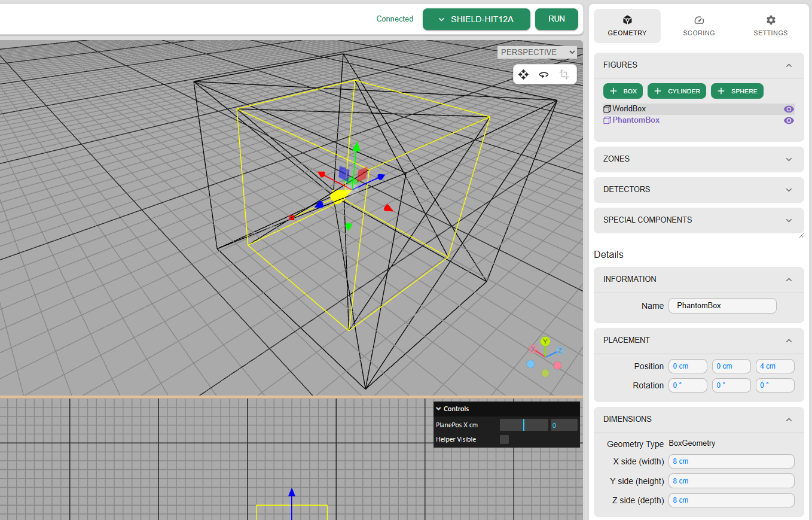Click the Position X field (0 cm)
812x520 pixels.
pyautogui.click(x=688, y=366)
